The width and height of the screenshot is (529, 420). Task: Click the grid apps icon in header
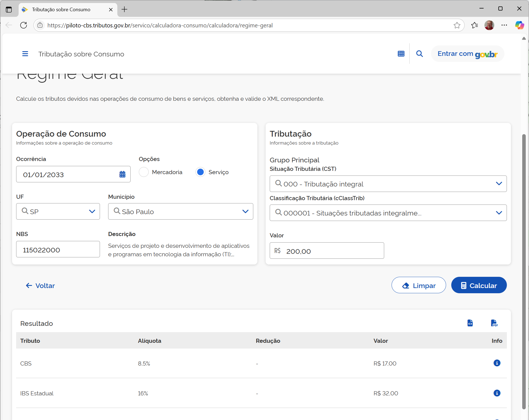(x=401, y=54)
